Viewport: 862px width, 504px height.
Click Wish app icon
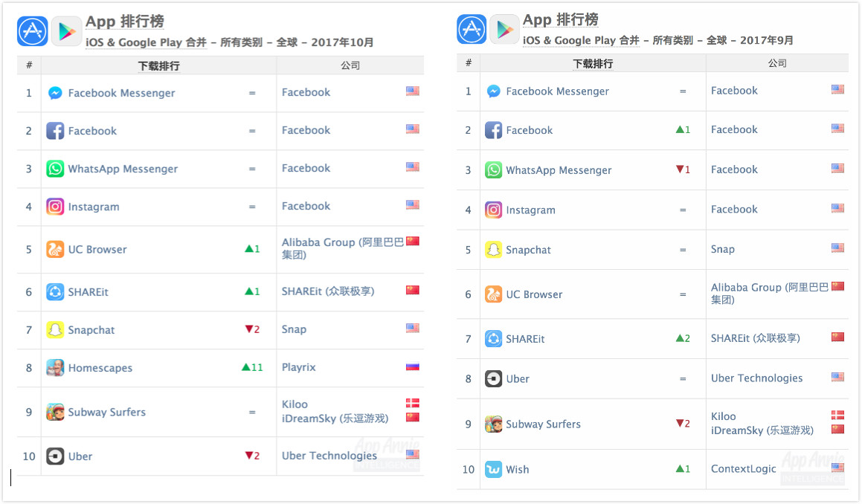click(x=494, y=469)
